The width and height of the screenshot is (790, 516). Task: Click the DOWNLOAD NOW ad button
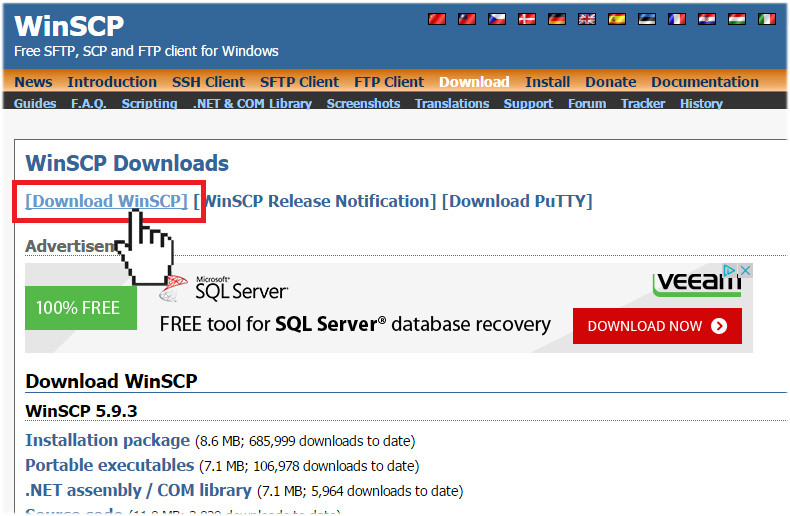click(657, 326)
